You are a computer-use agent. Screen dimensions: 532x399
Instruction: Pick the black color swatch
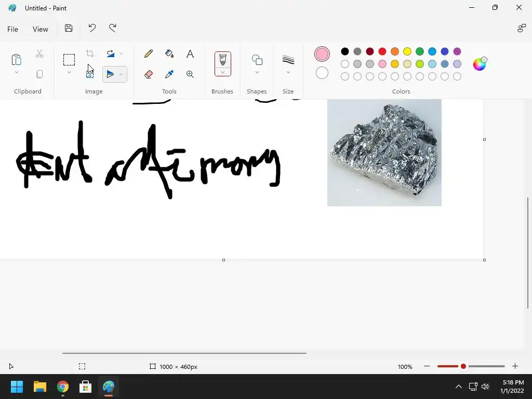pyautogui.click(x=345, y=51)
